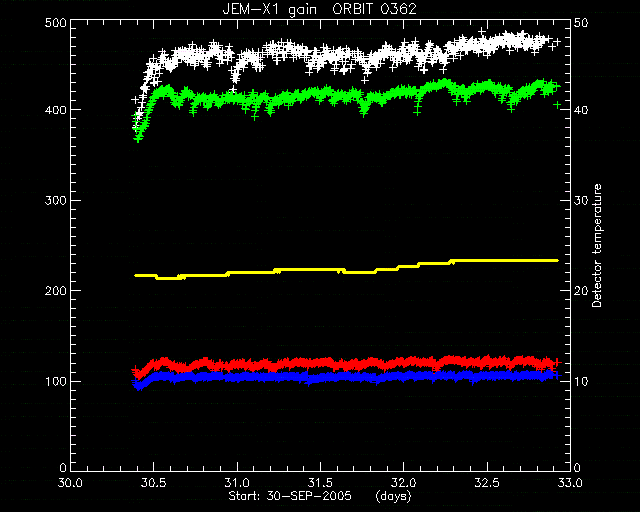This screenshot has height=512, width=640.
Task: Click the Start: 30-SEP-2005 (days) caption
Action: pos(320,496)
